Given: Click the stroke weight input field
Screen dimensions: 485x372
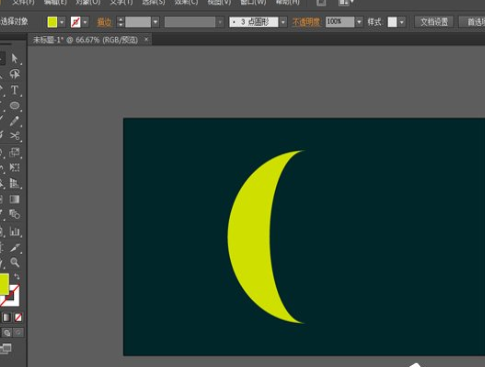Looking at the screenshot, I should 138,22.
